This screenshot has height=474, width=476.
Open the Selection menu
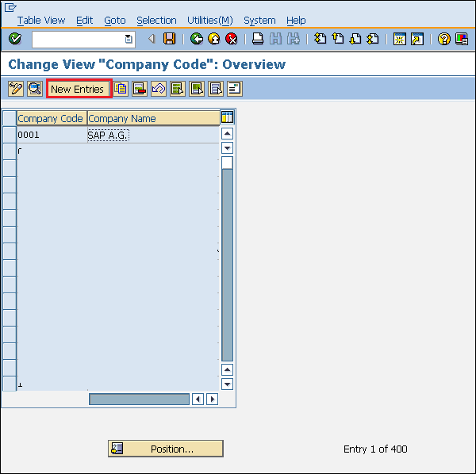[x=156, y=21]
